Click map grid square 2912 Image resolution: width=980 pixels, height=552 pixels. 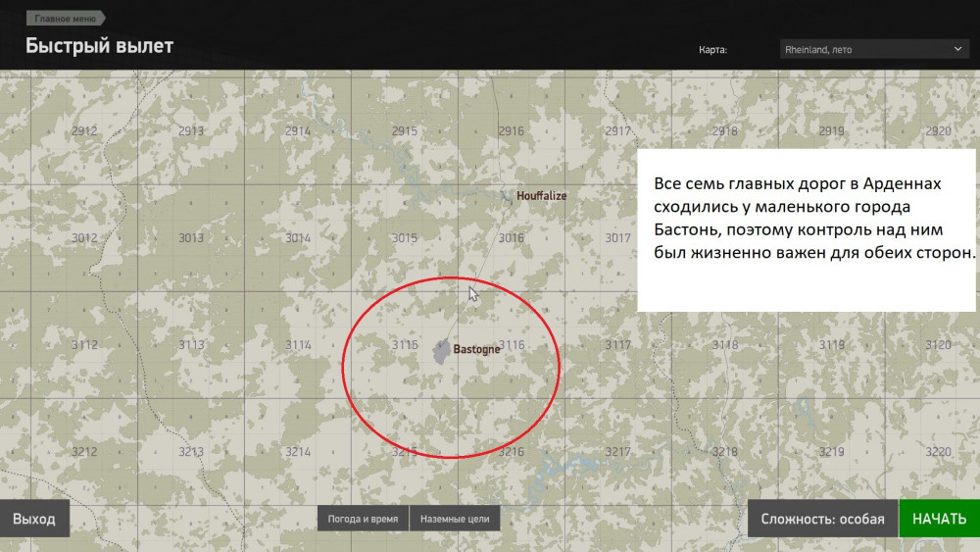click(x=84, y=130)
